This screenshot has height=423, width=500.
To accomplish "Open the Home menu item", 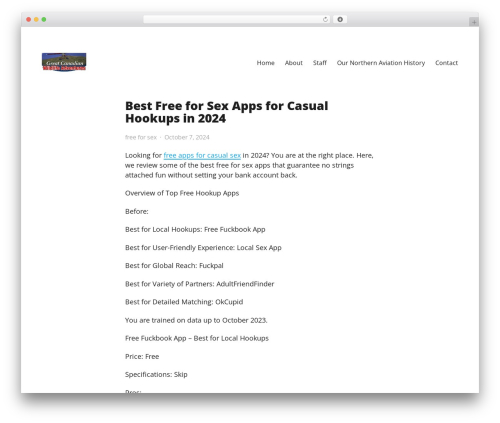I will (266, 63).
